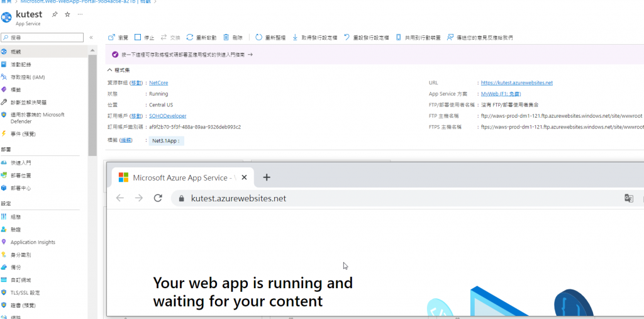Click the translate page icon
Image resolution: width=644 pixels, height=319 pixels.
pos(628,198)
